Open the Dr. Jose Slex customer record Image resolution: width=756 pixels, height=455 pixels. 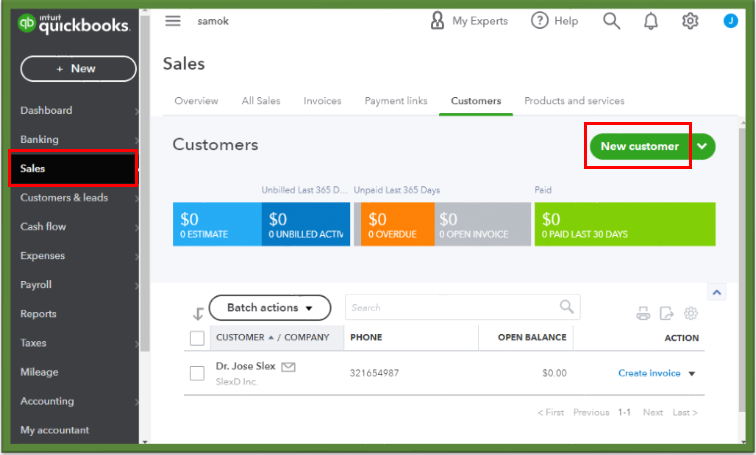(x=245, y=366)
